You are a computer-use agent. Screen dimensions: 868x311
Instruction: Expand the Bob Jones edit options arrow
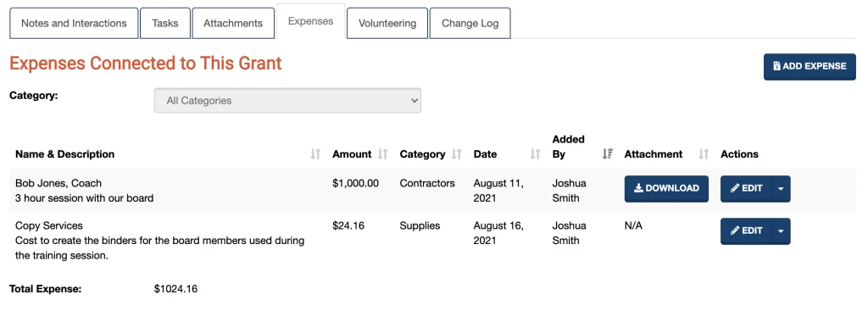[x=781, y=189]
